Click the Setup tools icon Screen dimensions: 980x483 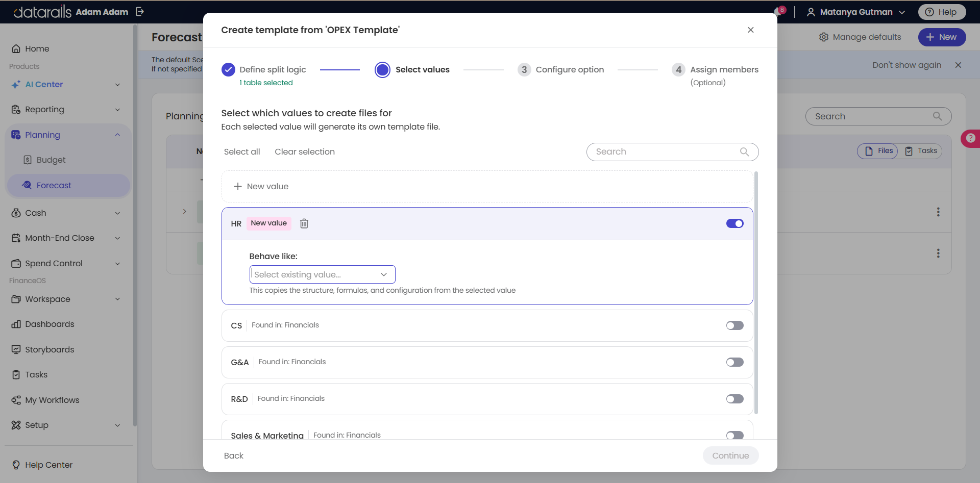point(16,425)
